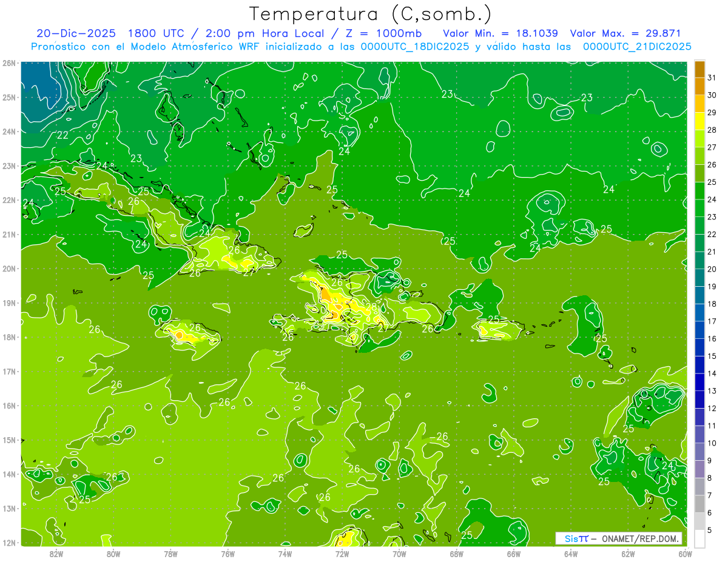The width and height of the screenshot is (728, 562).
Task: Click the colorbar label '15'
Action: click(712, 356)
